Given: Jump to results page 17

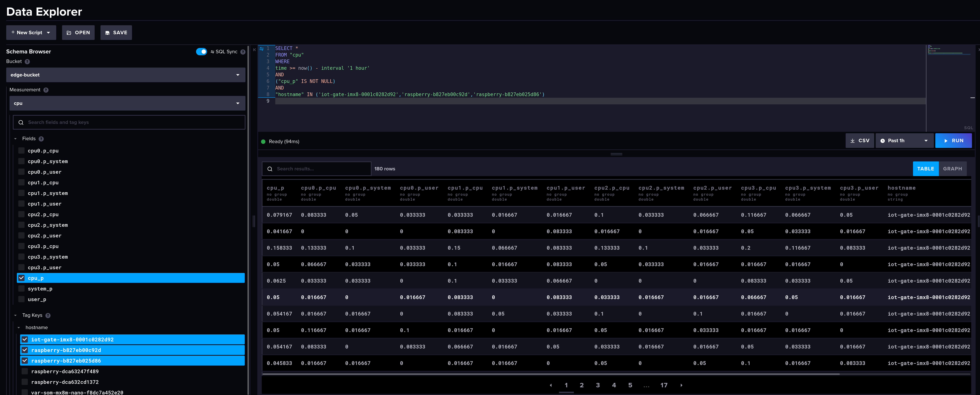Looking at the screenshot, I should tap(664, 385).
